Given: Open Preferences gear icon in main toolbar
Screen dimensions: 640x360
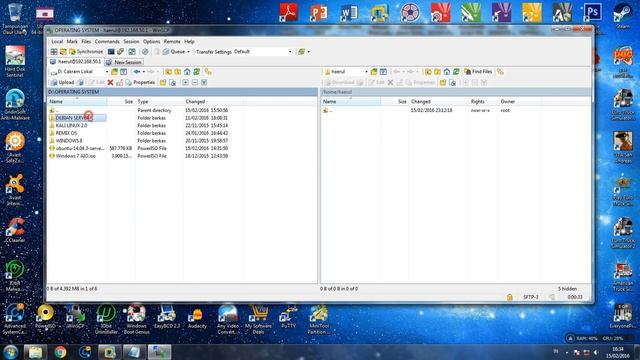Looking at the screenshot, I should pyautogui.click(x=145, y=52).
